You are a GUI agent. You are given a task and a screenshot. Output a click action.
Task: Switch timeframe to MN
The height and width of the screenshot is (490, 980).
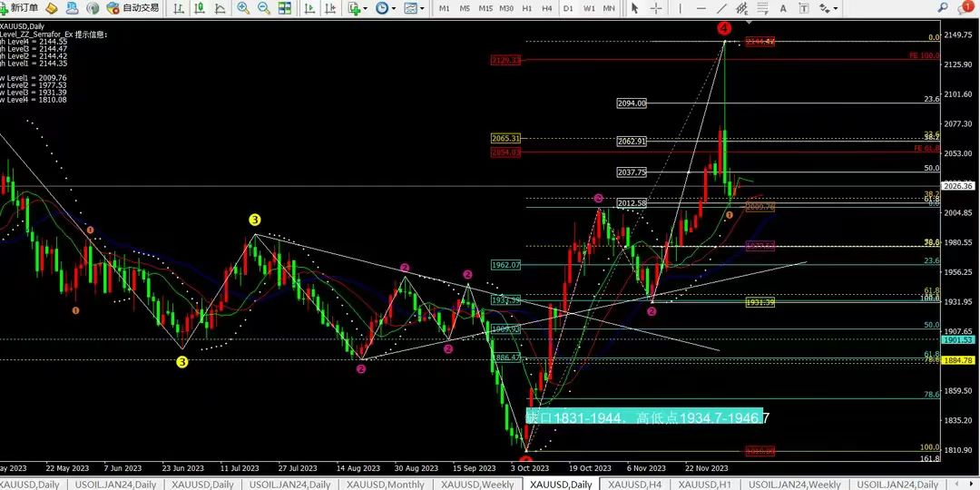click(x=609, y=8)
